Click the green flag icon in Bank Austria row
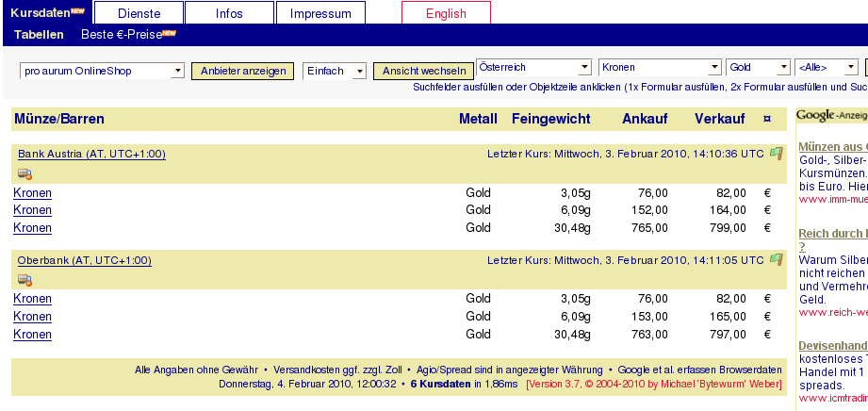The width and height of the screenshot is (868, 411). [x=777, y=154]
